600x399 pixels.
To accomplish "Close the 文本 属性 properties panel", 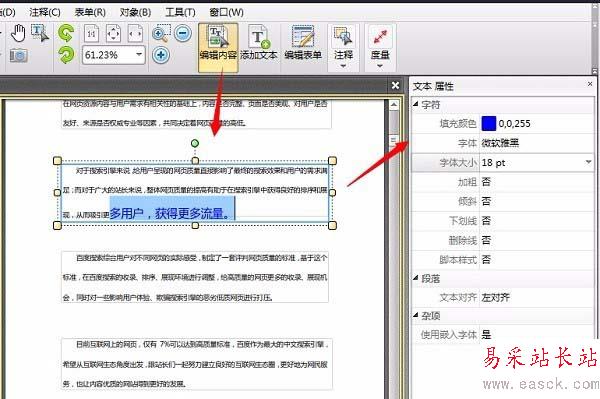I will point(590,83).
